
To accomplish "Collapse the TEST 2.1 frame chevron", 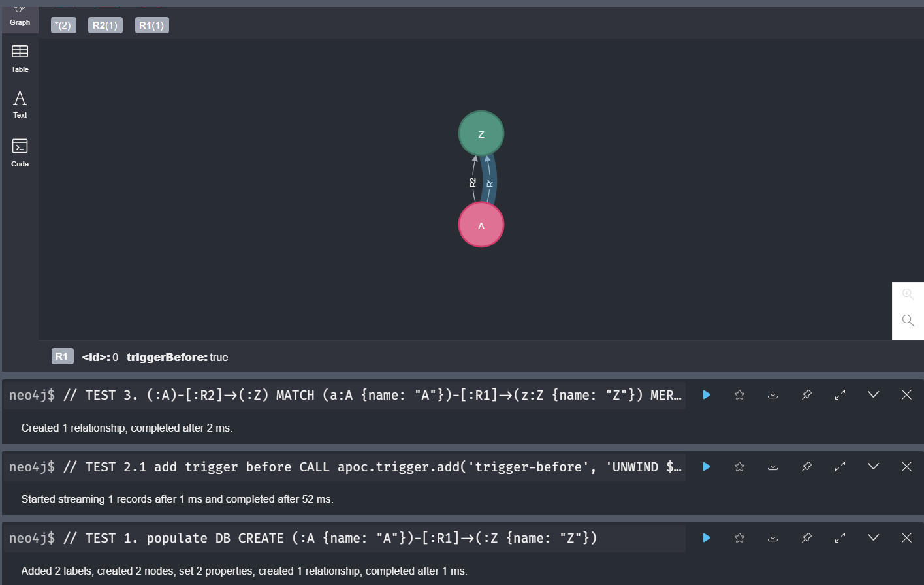I will coord(874,466).
